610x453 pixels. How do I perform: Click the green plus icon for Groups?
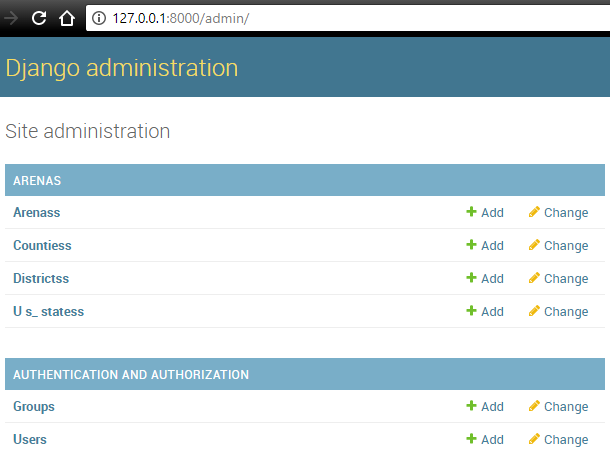tap(471, 406)
